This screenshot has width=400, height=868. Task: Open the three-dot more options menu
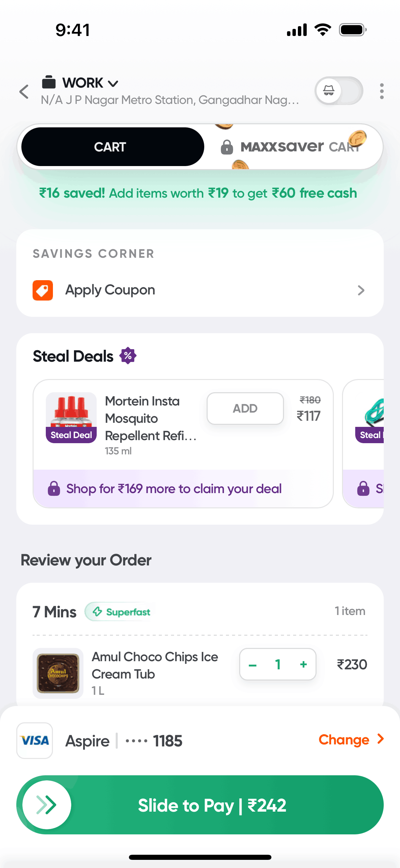click(382, 91)
